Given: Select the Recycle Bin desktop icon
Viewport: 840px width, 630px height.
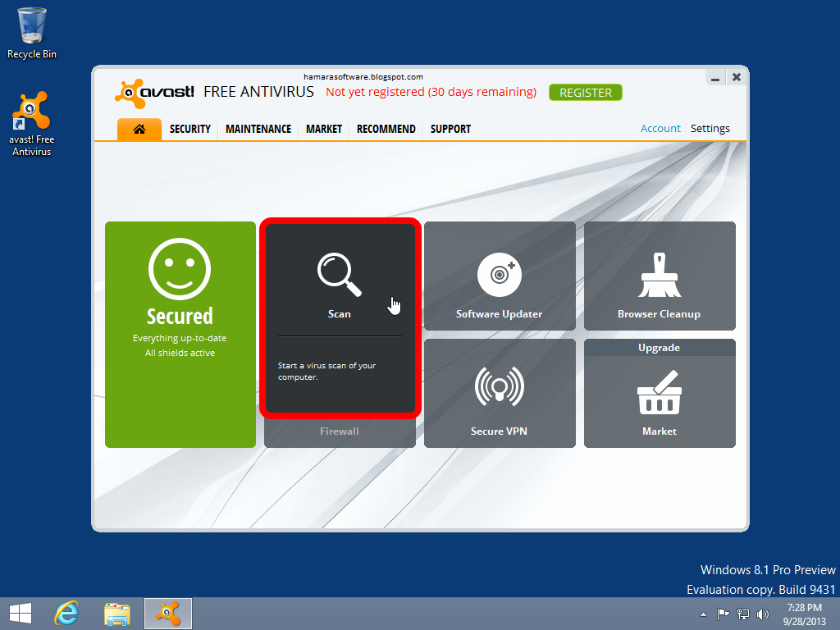Looking at the screenshot, I should pyautogui.click(x=32, y=33).
